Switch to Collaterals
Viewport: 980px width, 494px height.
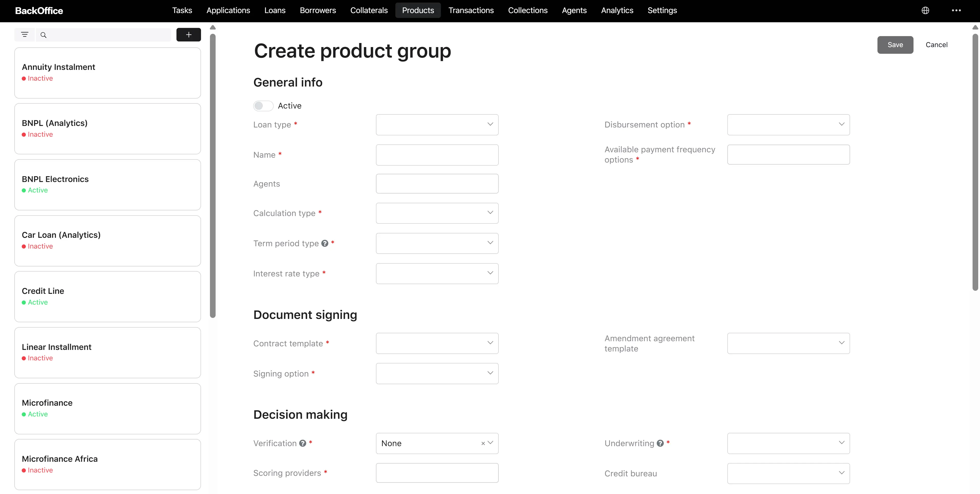(x=369, y=10)
